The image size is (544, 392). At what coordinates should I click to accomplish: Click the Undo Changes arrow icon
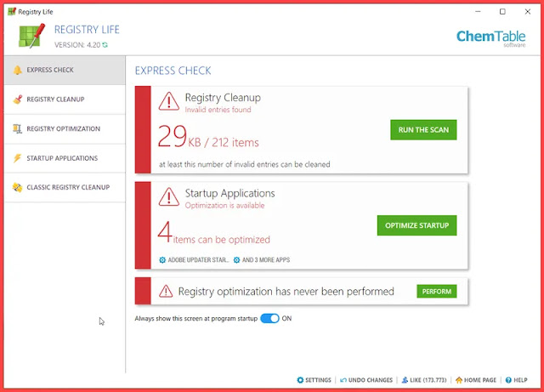343,380
